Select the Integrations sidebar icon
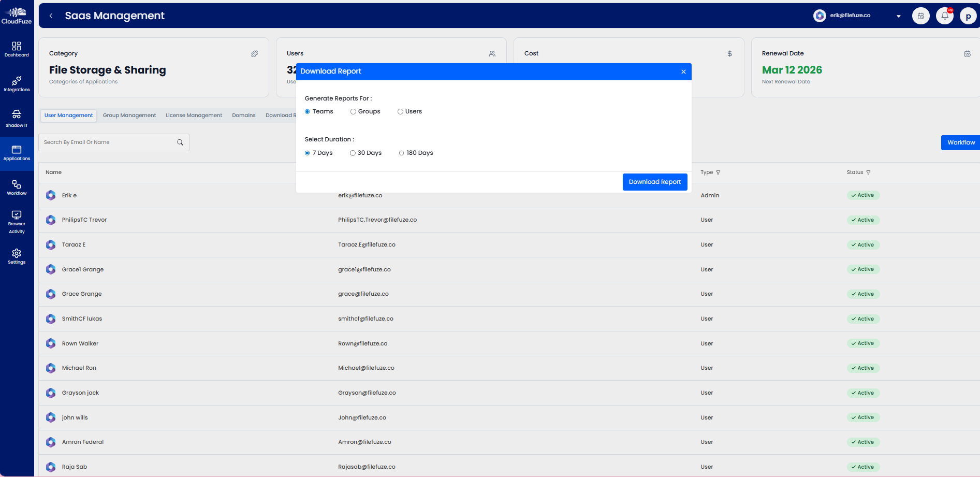Screen dimensions: 980x477 coord(17,83)
